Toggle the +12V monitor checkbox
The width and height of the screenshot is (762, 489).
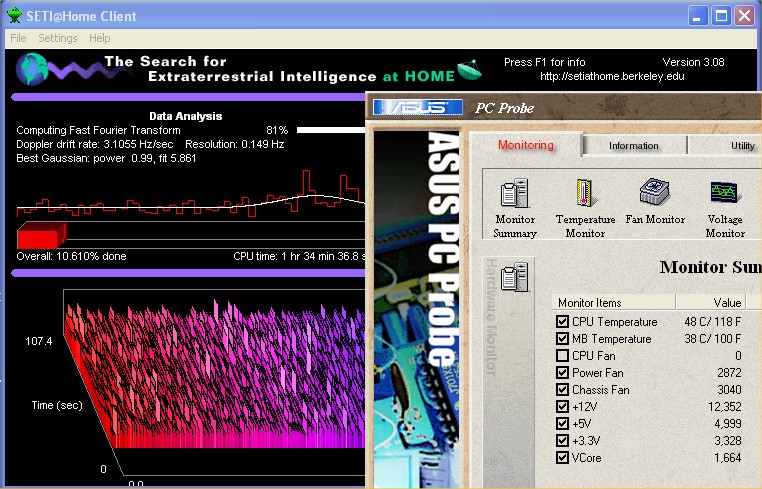[x=562, y=406]
